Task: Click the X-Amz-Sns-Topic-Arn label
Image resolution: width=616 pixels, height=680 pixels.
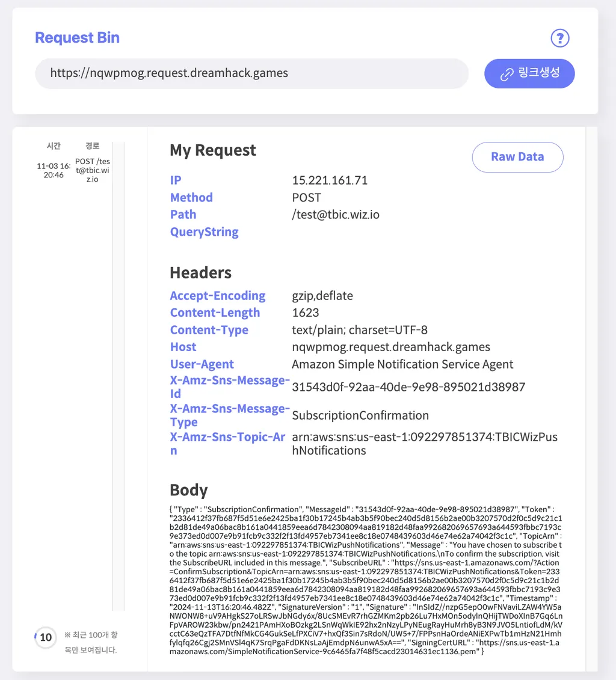Action: click(227, 444)
